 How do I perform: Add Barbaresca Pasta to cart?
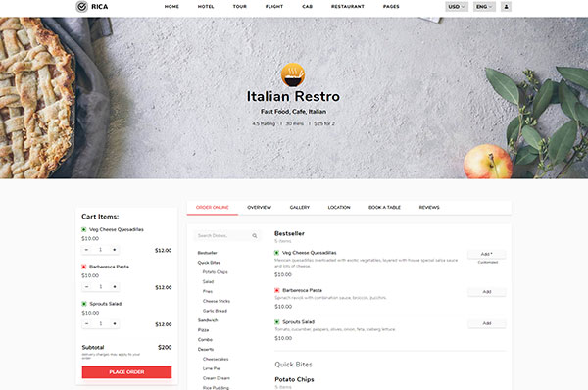(x=486, y=292)
